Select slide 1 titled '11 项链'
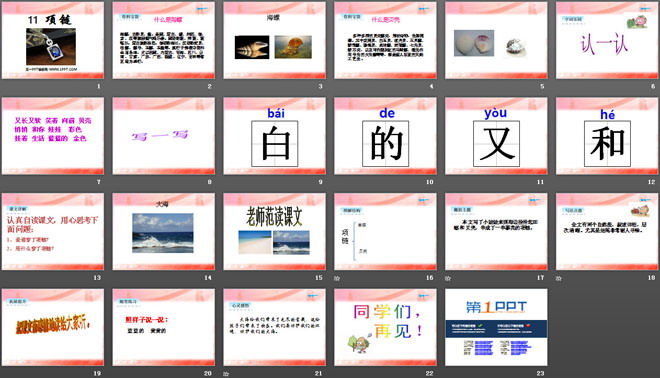Viewport: 660px width, 378px height. pyautogui.click(x=53, y=40)
